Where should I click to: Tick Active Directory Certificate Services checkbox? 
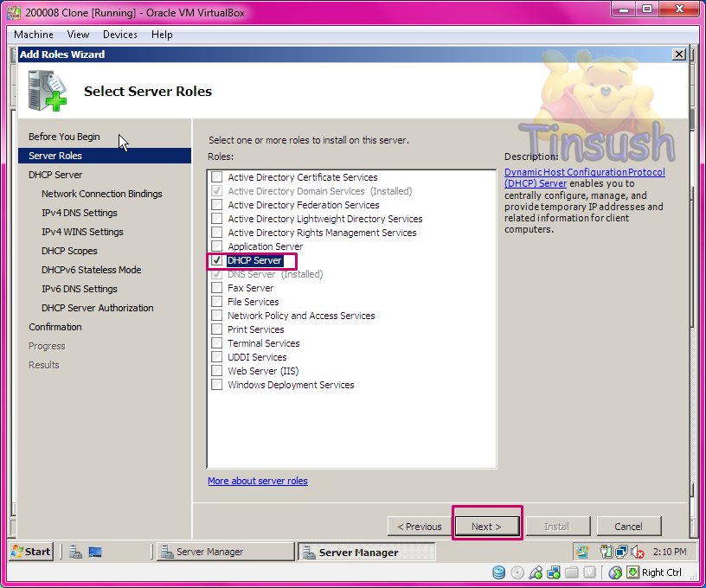pyautogui.click(x=217, y=176)
